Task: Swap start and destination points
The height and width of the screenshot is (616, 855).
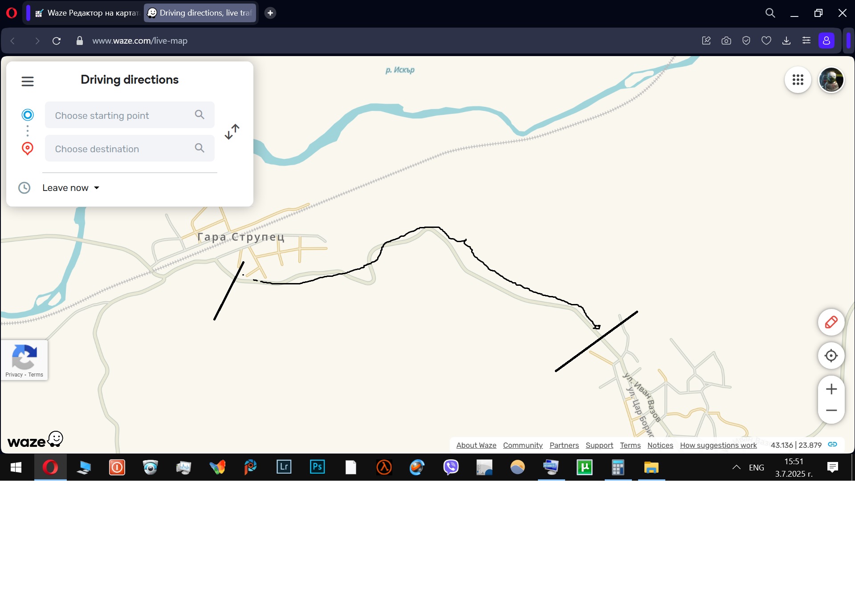Action: [232, 132]
